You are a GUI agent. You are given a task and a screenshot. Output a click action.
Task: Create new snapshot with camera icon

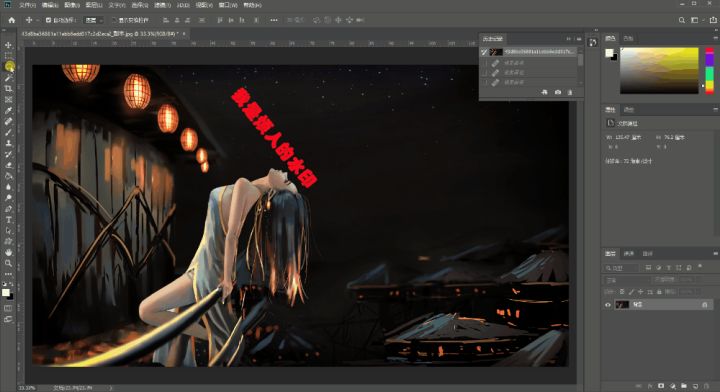coord(557,92)
